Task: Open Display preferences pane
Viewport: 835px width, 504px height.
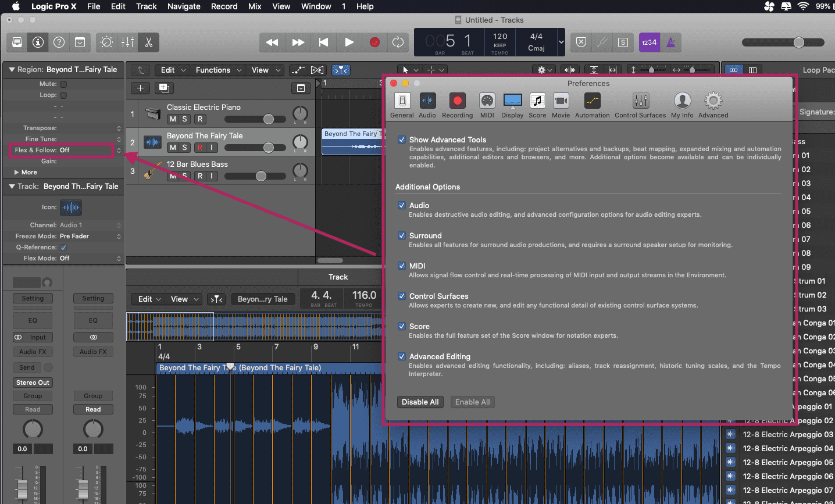Action: tap(512, 105)
